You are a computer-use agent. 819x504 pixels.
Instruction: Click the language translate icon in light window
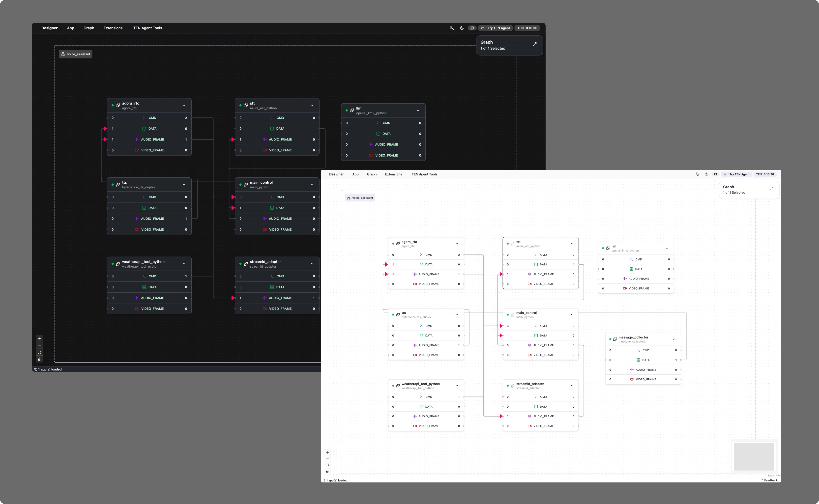pos(697,174)
